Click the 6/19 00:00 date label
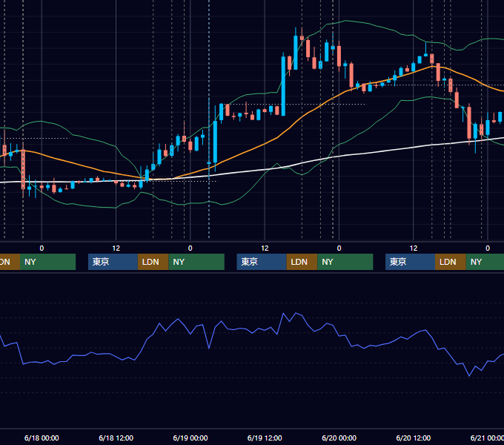The height and width of the screenshot is (445, 504). 190,438
